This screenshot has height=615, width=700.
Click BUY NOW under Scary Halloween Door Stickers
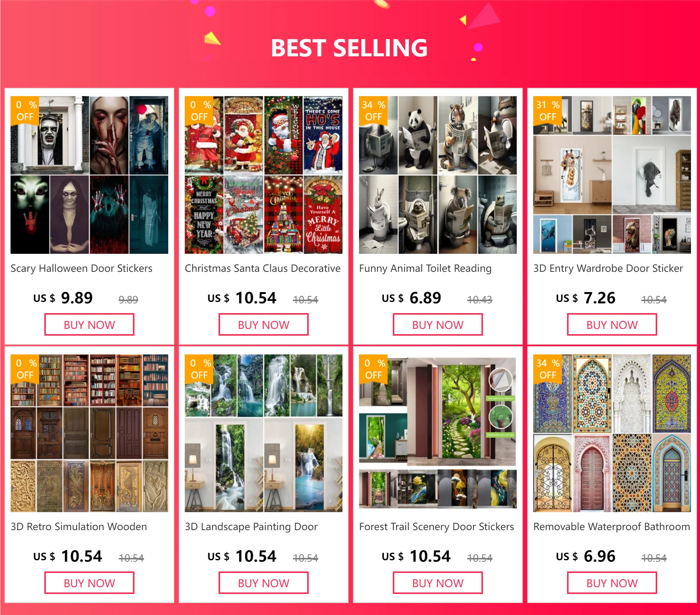(x=89, y=325)
